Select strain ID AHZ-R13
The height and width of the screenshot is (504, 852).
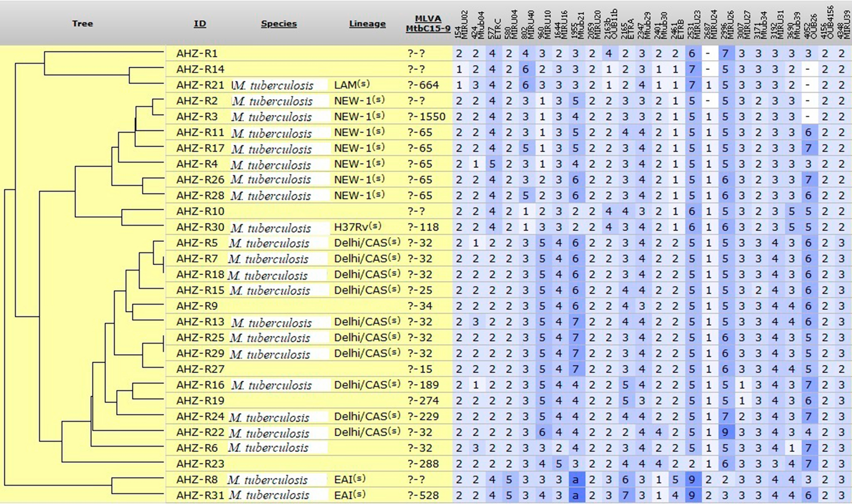[200, 322]
